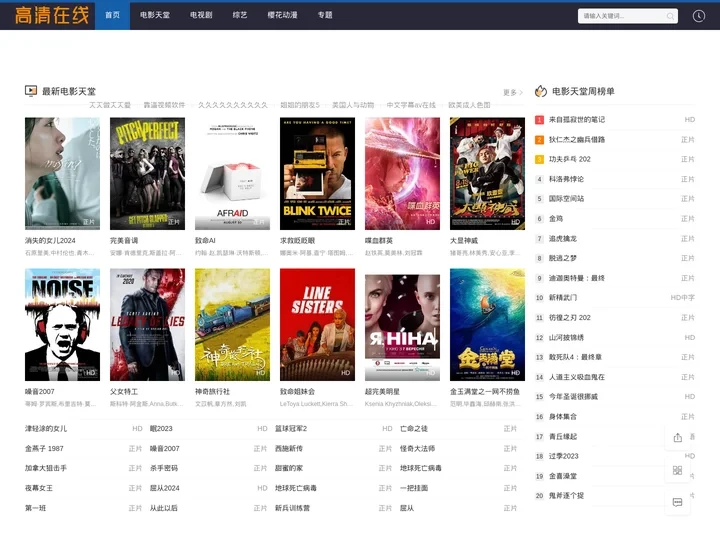Open the 大显神威 poster
This screenshot has height=540, width=720.
(x=487, y=174)
